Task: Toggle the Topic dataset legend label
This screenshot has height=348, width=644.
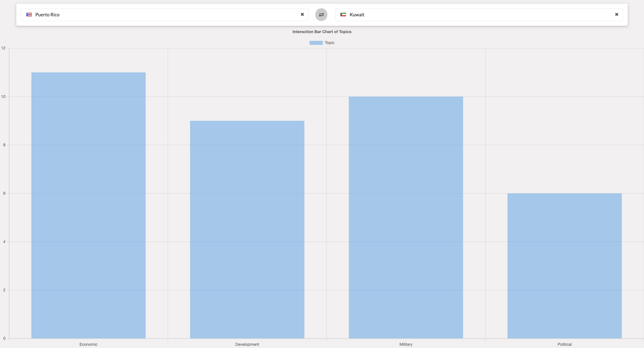Action: [x=330, y=43]
